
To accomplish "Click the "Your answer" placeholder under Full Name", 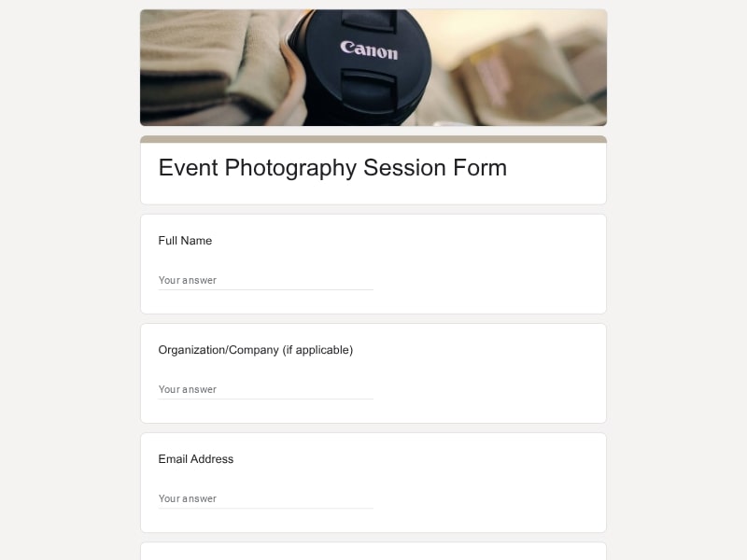I will pos(188,281).
